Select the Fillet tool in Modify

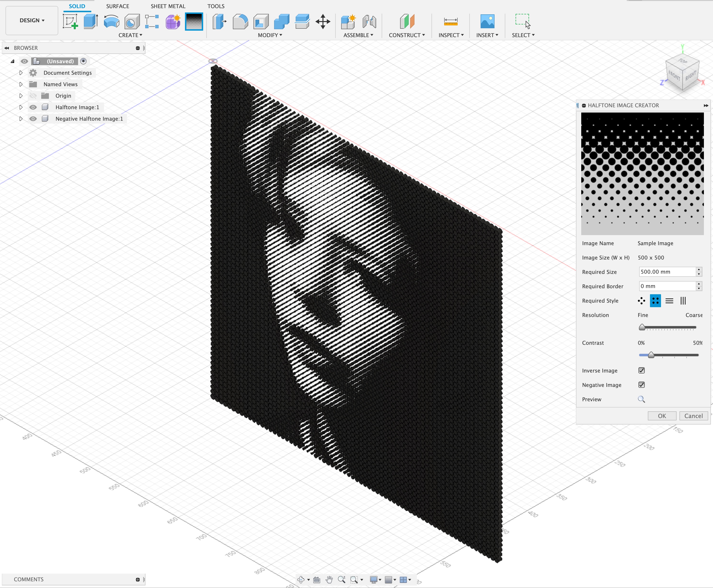click(x=240, y=21)
